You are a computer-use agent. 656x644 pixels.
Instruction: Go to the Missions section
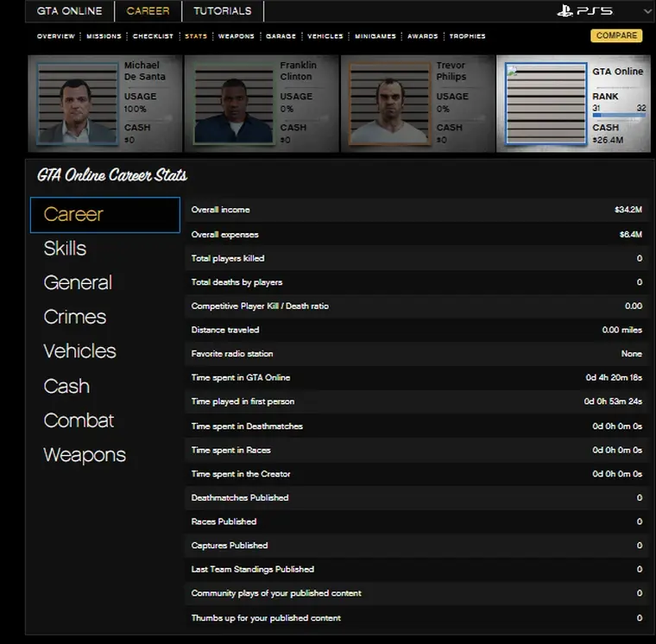[x=104, y=36]
